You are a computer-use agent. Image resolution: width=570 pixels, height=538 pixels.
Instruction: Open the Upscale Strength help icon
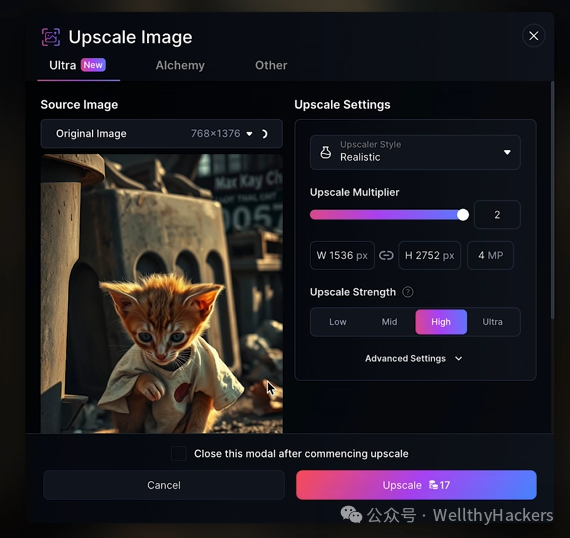pos(408,292)
